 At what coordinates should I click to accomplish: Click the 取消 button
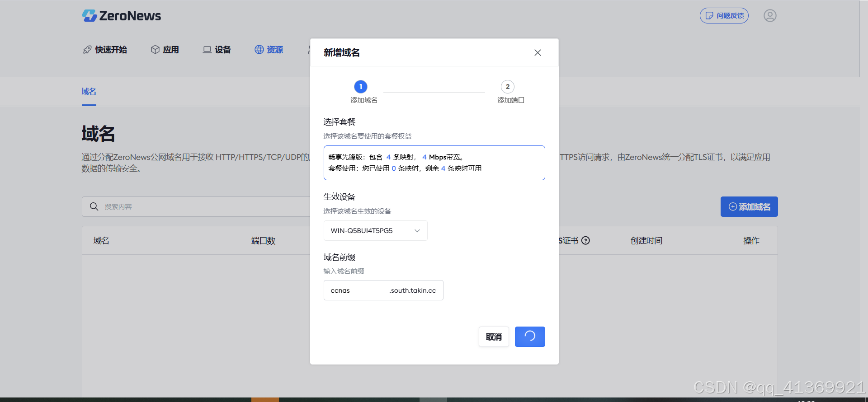coord(494,337)
